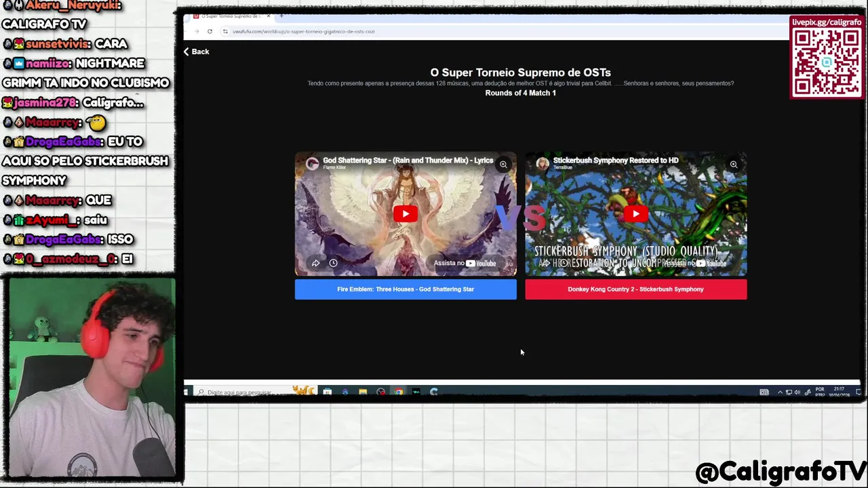Open a new browser tab
868x488 pixels.
point(281,16)
